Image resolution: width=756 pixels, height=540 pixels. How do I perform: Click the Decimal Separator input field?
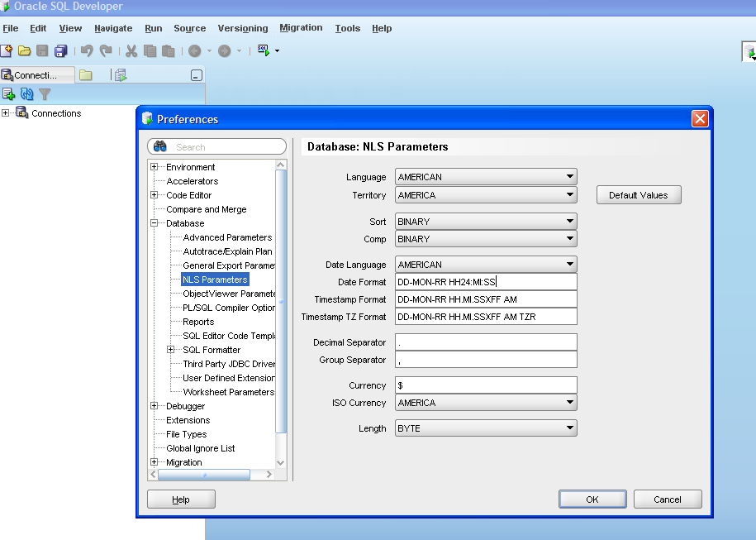(x=486, y=342)
